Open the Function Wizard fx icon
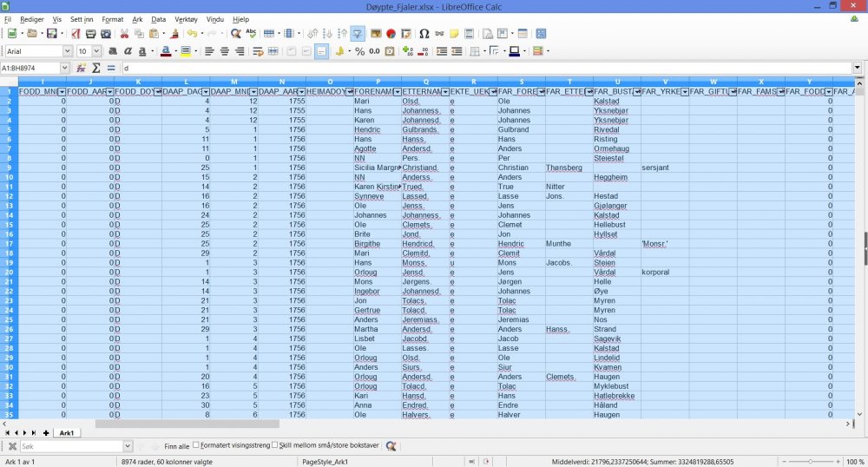The image size is (868, 467). 81,68
